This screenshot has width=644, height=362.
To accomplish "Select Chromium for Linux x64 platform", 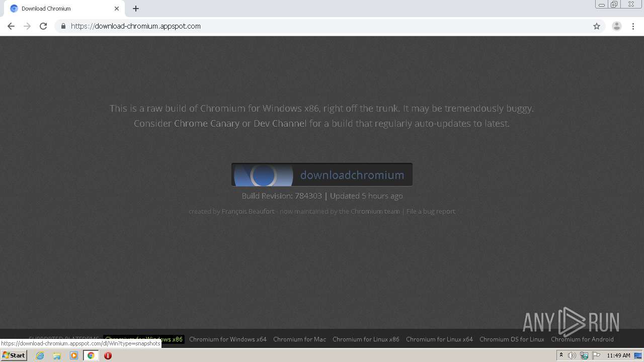I will (439, 339).
